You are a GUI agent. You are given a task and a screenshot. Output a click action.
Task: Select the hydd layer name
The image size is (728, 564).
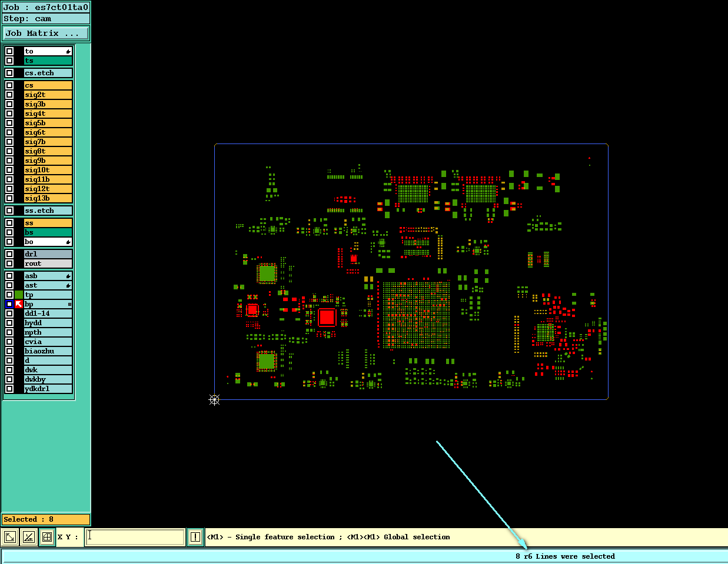pyautogui.click(x=48, y=323)
